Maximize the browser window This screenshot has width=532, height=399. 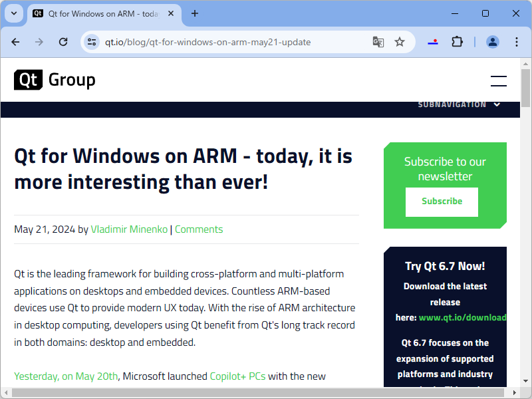485,13
